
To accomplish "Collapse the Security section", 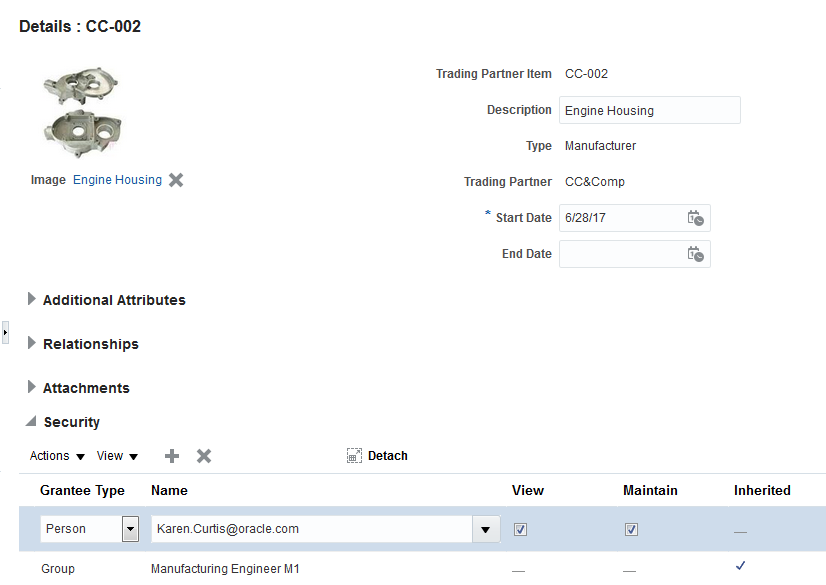I will 32,422.
